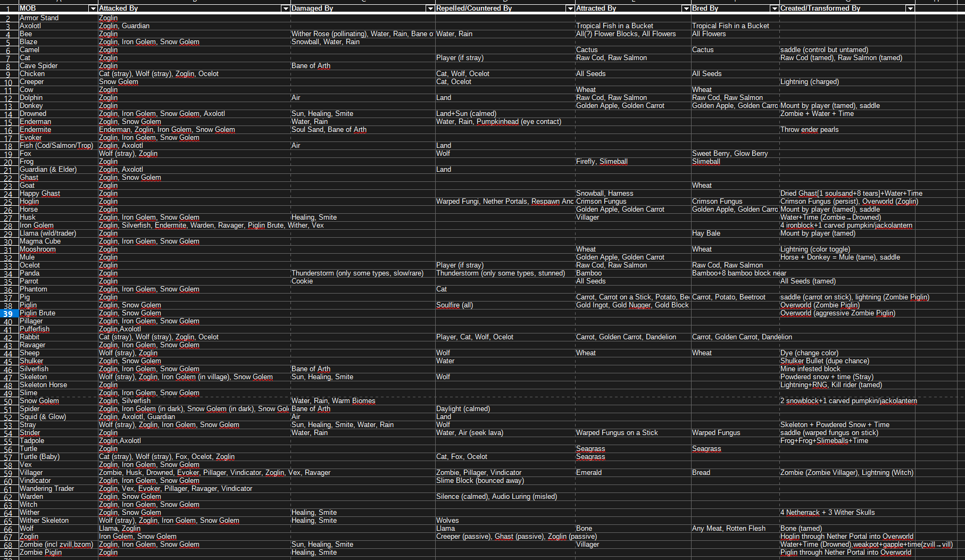Select the 'All Seeds (tamed)' cell
This screenshot has height=560, width=965.
(x=847, y=281)
